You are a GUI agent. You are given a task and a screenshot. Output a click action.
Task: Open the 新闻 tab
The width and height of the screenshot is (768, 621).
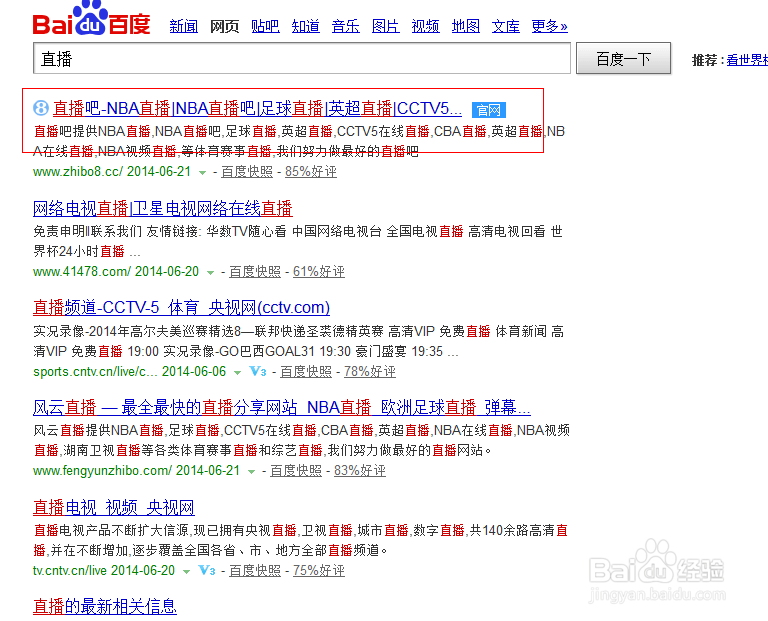tap(184, 26)
